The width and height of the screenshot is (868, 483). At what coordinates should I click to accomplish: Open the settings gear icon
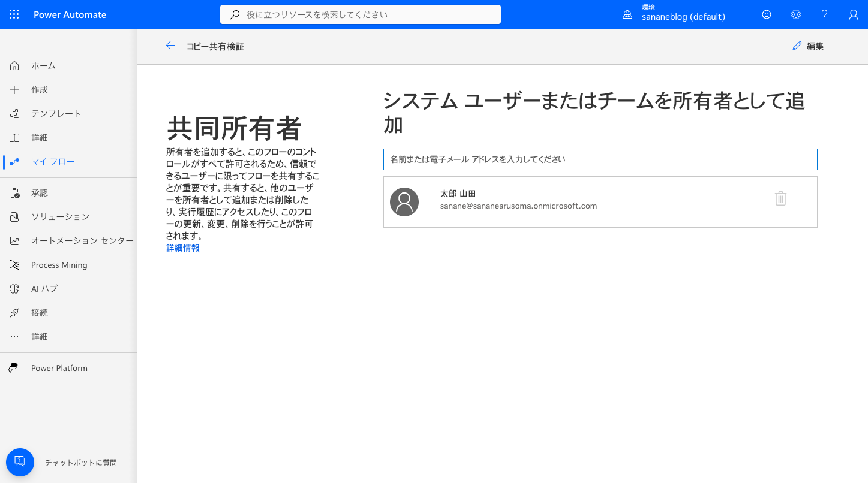(x=796, y=14)
